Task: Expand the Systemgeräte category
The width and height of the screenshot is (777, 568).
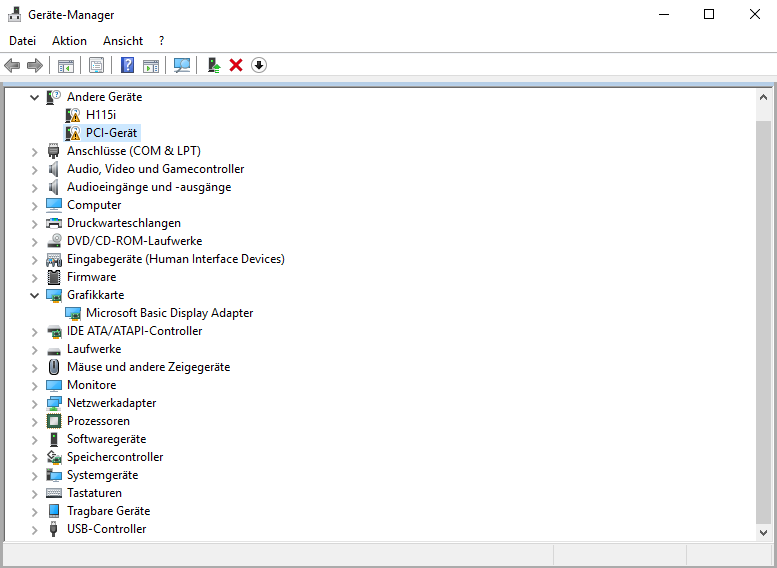Action: (x=34, y=476)
